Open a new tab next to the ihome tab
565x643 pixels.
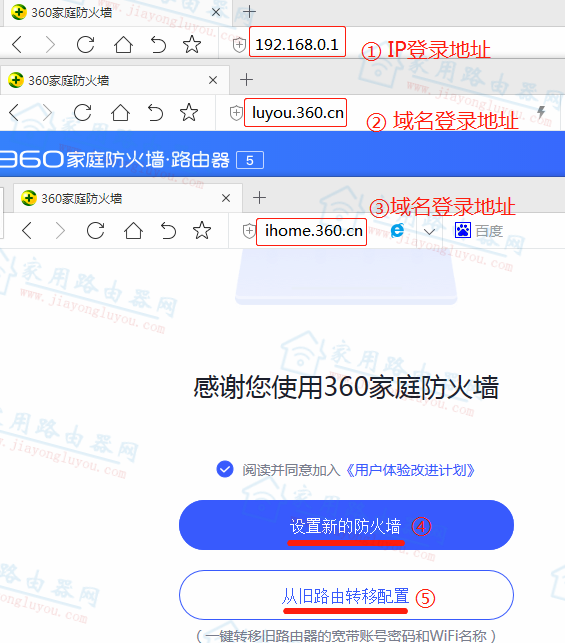[x=259, y=198]
